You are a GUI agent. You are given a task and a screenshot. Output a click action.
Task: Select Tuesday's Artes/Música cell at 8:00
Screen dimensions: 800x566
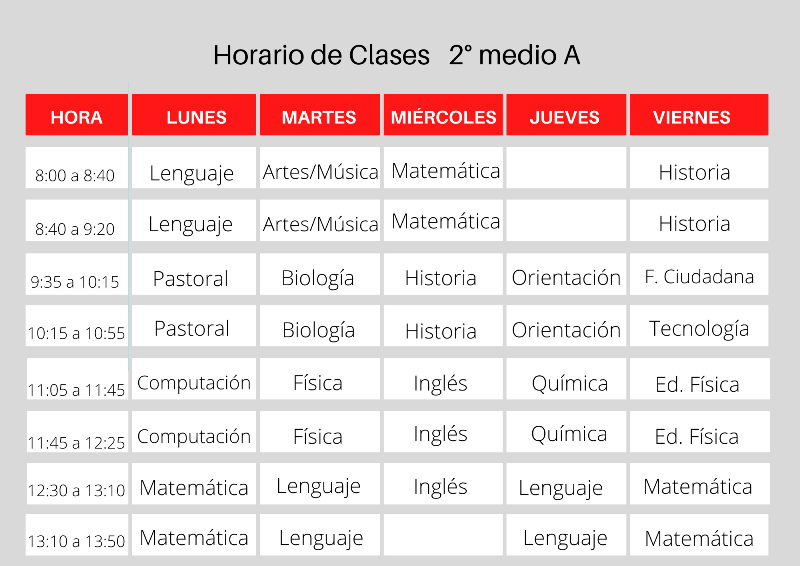tap(320, 172)
